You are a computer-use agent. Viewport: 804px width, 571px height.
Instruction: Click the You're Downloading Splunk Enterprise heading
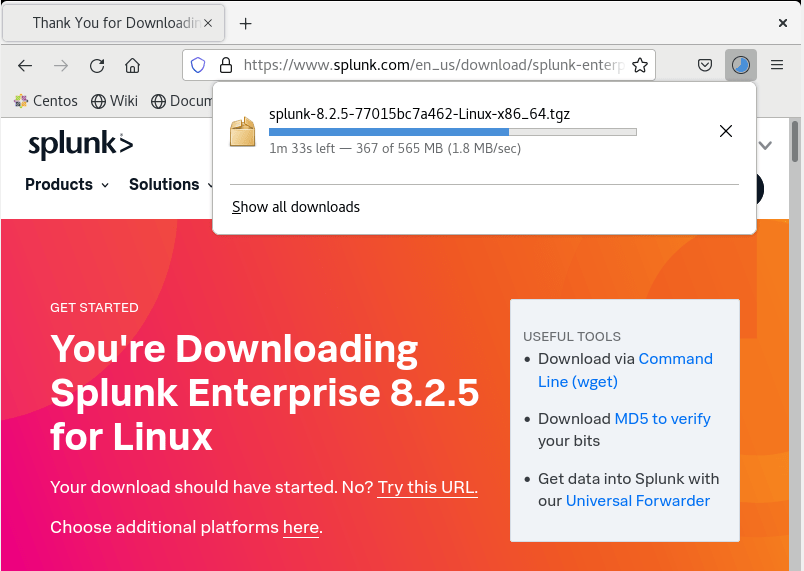point(265,393)
